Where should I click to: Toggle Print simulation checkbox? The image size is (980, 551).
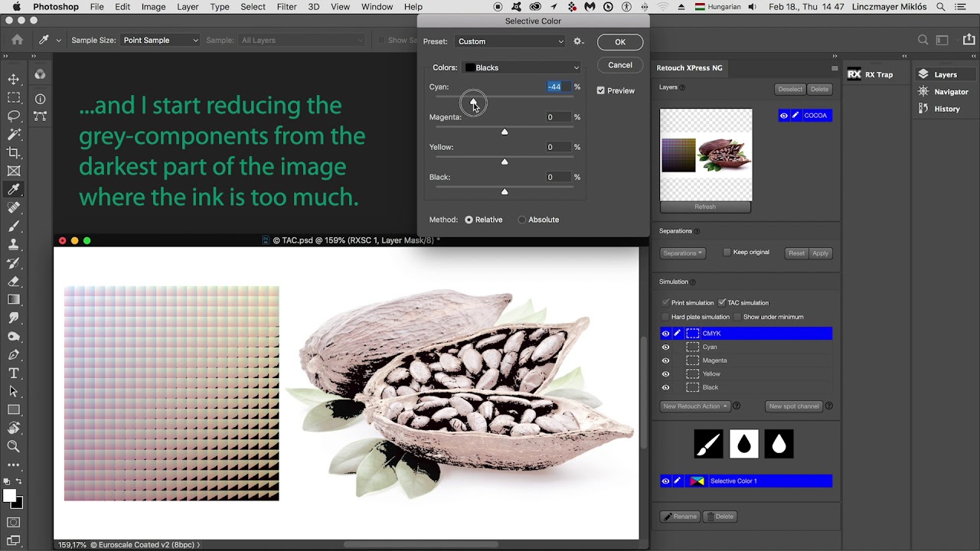[x=665, y=302]
